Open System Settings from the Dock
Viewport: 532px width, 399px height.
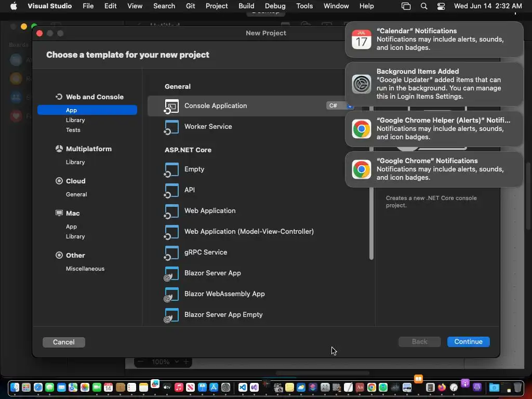pos(225,387)
